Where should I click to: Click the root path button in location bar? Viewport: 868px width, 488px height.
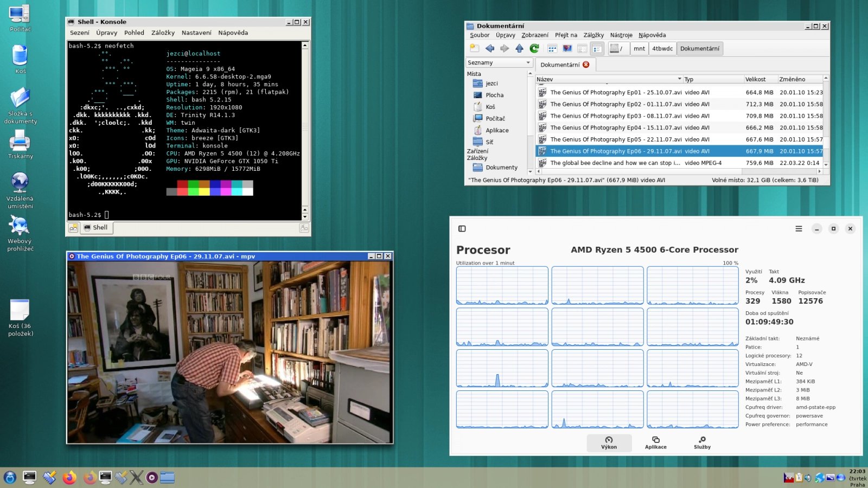pyautogui.click(x=618, y=49)
